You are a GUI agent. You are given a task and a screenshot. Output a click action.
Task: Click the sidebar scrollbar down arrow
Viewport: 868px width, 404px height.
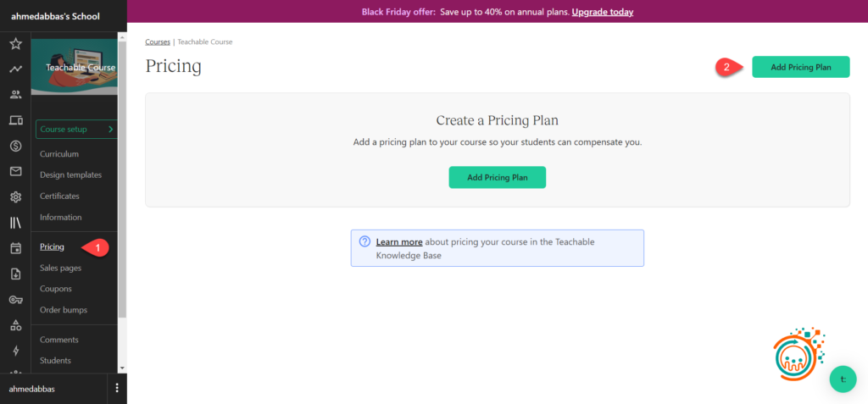(122, 368)
